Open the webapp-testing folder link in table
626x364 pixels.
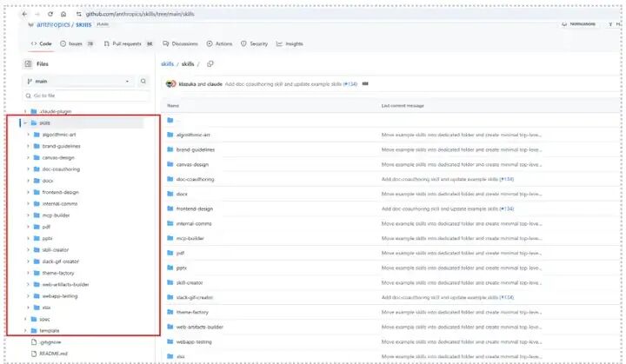(x=194, y=341)
